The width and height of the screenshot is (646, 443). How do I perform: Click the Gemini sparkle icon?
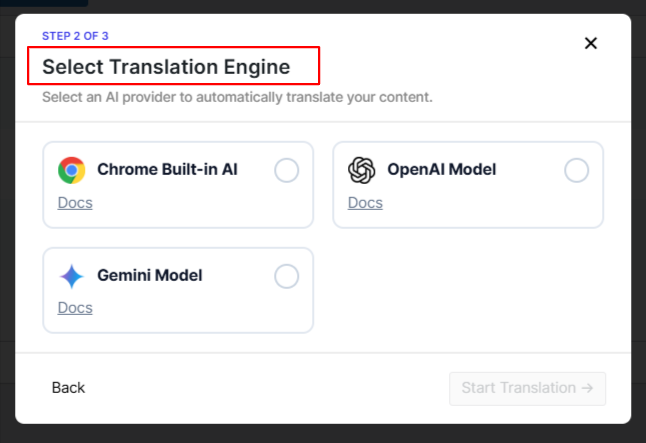pos(71,276)
